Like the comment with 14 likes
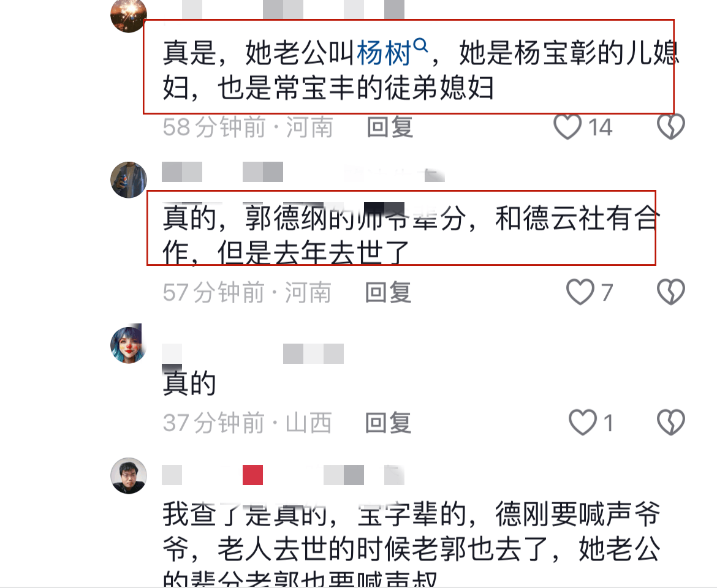 567,127
